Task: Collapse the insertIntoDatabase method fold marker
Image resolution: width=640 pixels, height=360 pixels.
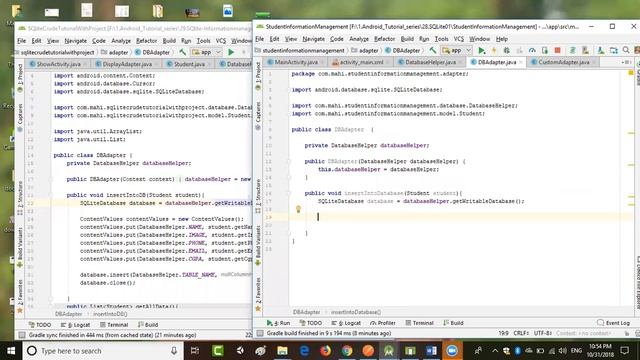Action: pyautogui.click(x=289, y=193)
